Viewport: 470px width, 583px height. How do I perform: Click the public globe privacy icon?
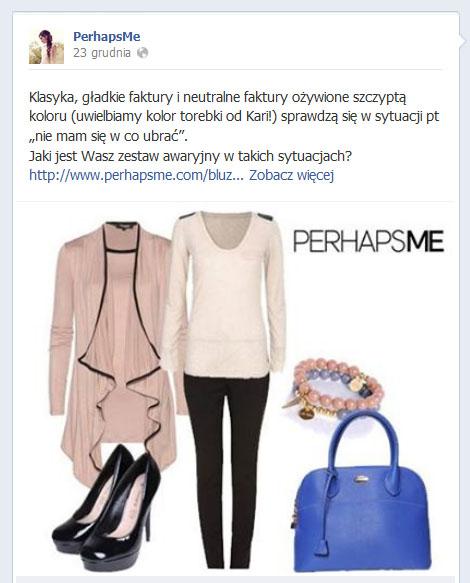142,53
